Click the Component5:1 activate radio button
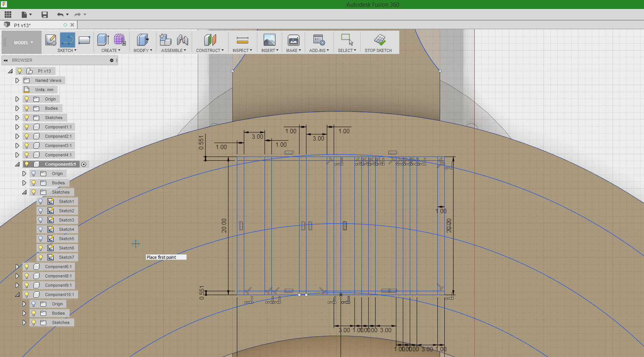Image resolution: width=644 pixels, height=357 pixels. click(x=84, y=164)
